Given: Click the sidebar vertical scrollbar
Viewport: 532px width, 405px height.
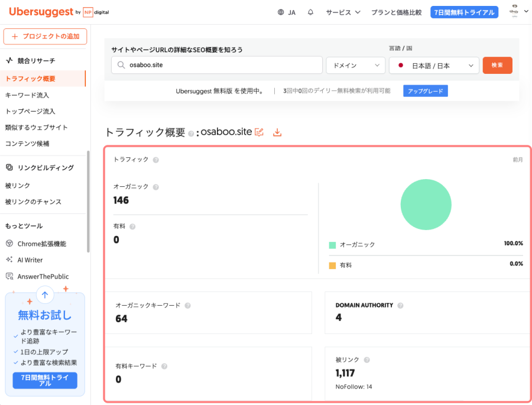Looking at the screenshot, I should click(88, 202).
